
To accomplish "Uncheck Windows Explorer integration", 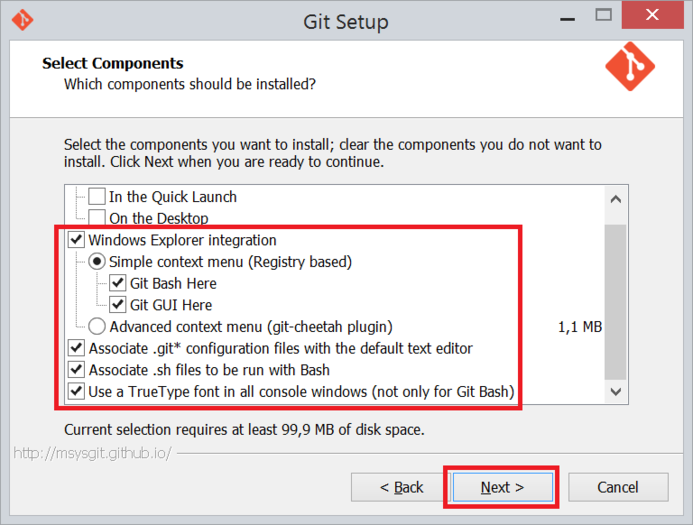I will point(76,240).
